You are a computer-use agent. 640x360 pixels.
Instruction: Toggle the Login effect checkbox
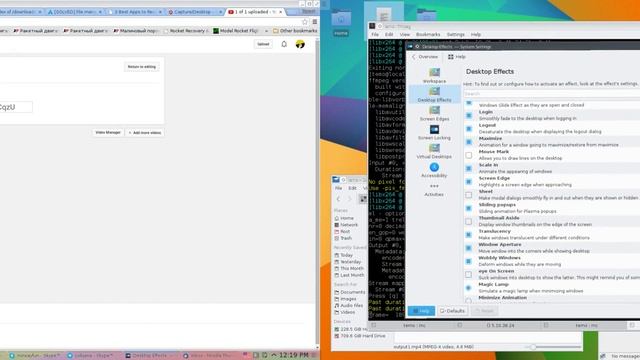(x=469, y=116)
